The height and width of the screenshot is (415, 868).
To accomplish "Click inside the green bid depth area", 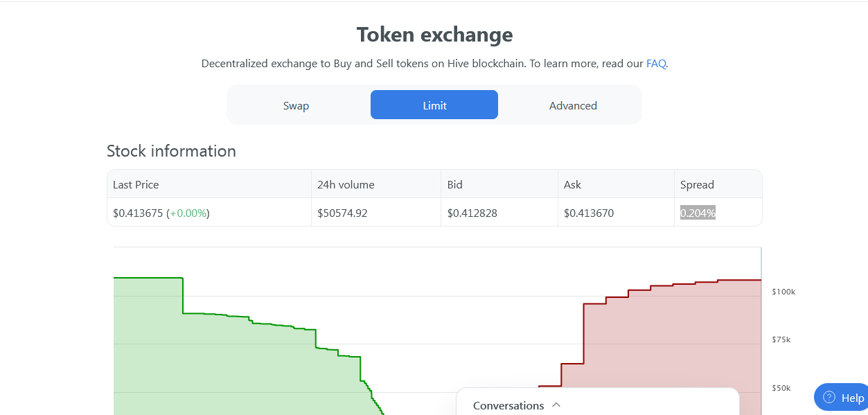I will tap(208, 367).
